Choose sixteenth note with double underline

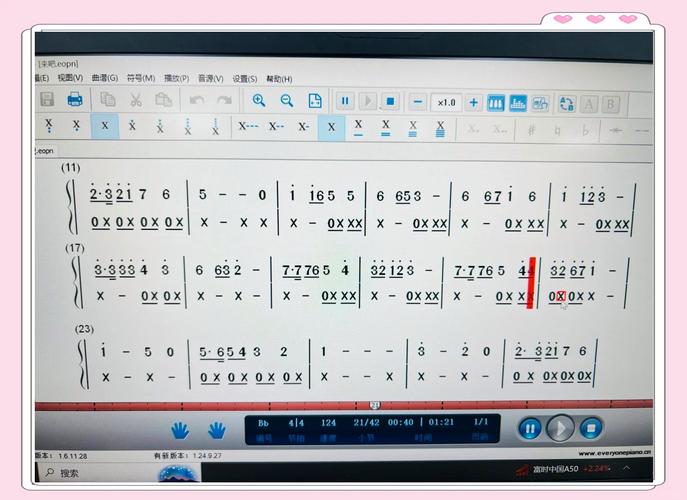coord(386,128)
